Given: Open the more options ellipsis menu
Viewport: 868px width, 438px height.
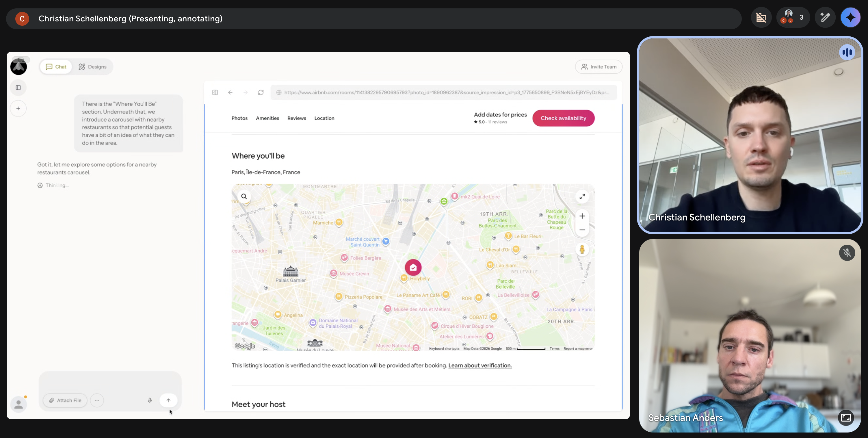Looking at the screenshot, I should point(97,400).
